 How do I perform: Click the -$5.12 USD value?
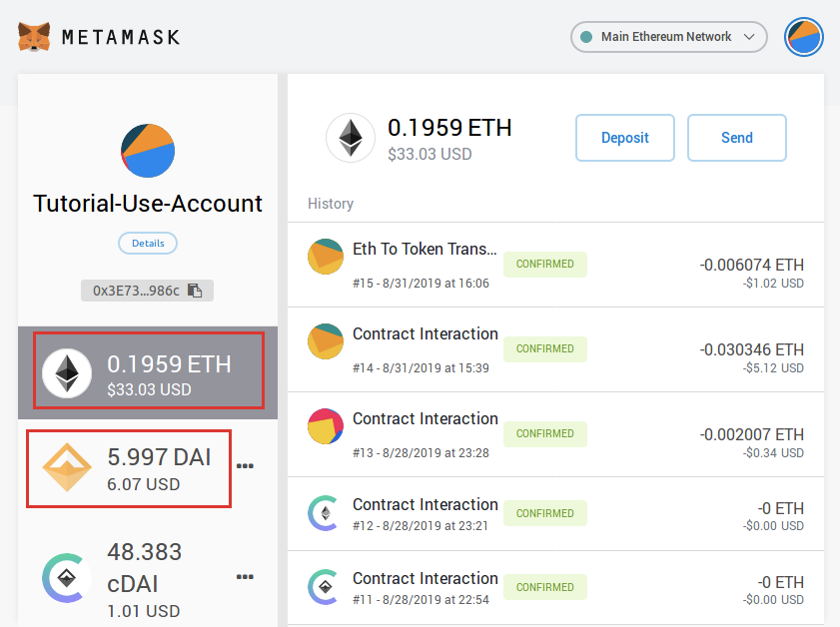(x=773, y=367)
